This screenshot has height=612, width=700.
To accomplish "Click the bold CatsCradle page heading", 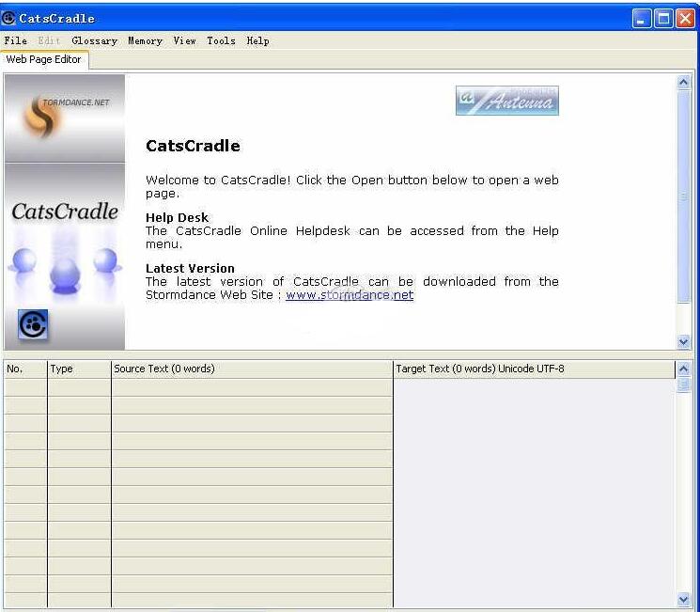I will (x=193, y=146).
